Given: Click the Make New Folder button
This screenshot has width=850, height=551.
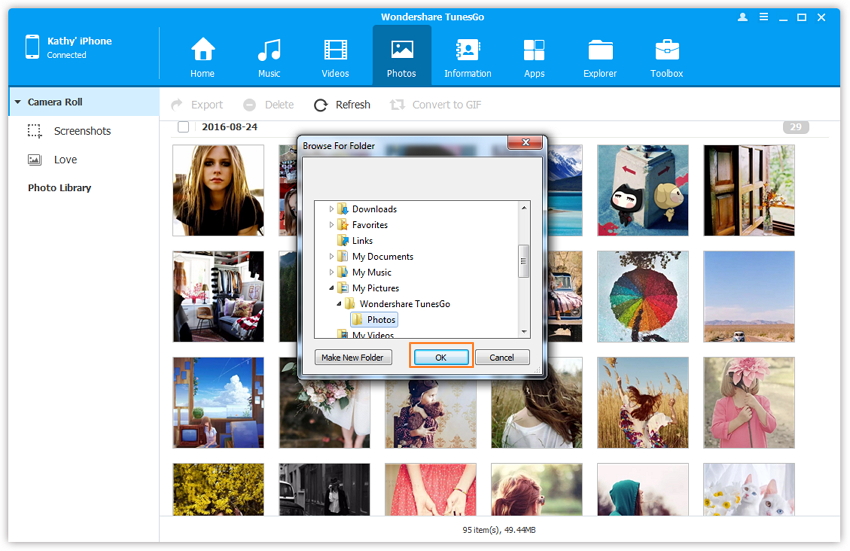Looking at the screenshot, I should pos(353,357).
